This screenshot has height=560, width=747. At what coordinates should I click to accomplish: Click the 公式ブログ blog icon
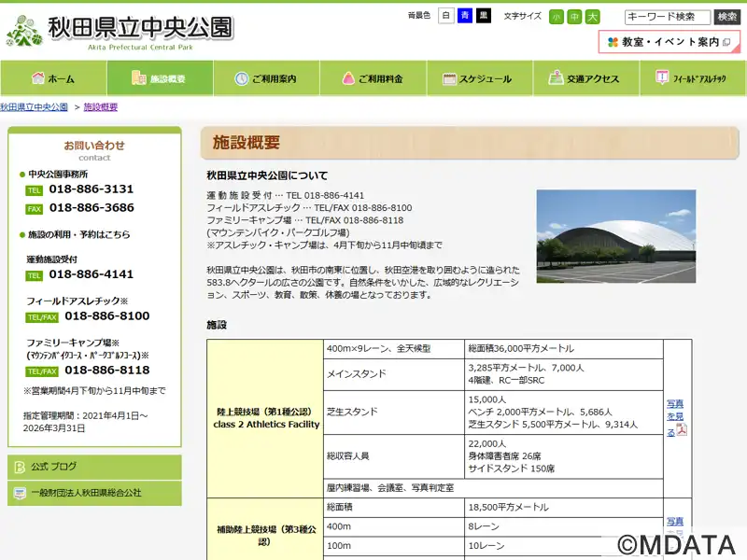19,466
